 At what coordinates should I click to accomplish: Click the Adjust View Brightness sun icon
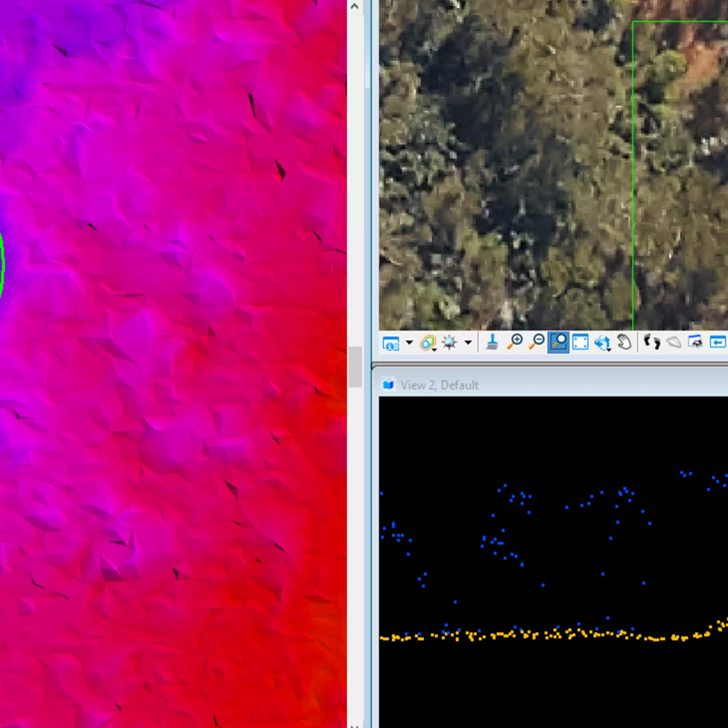click(450, 343)
